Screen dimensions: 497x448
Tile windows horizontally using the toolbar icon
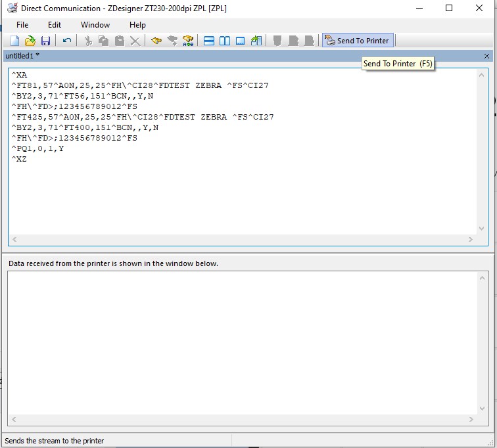tap(209, 41)
